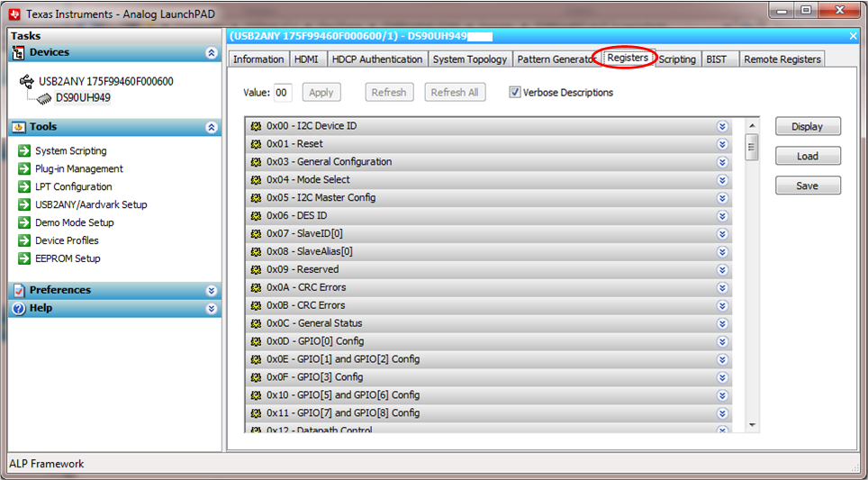Viewport: 868px width, 480px height.
Task: Click the Load button
Action: click(807, 156)
